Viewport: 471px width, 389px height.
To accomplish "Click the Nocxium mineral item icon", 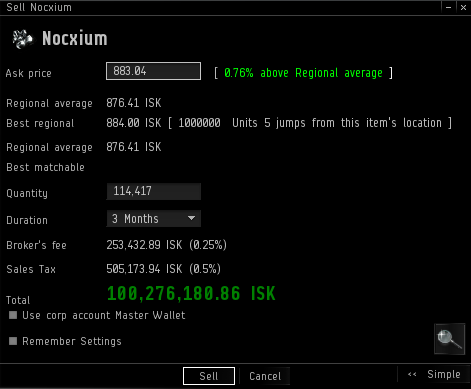I will point(23,39).
